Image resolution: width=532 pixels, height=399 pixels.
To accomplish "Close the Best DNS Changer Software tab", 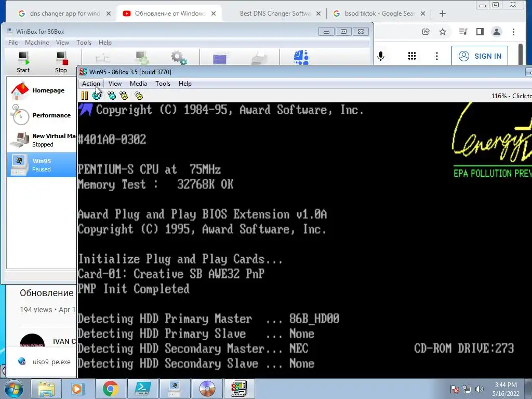I will pyautogui.click(x=318, y=14).
